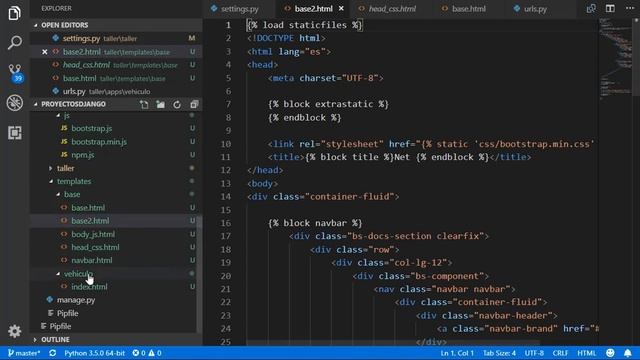Click the warnings count icon in status bar
Image resolution: width=640 pixels, height=360 pixels.
(155, 353)
